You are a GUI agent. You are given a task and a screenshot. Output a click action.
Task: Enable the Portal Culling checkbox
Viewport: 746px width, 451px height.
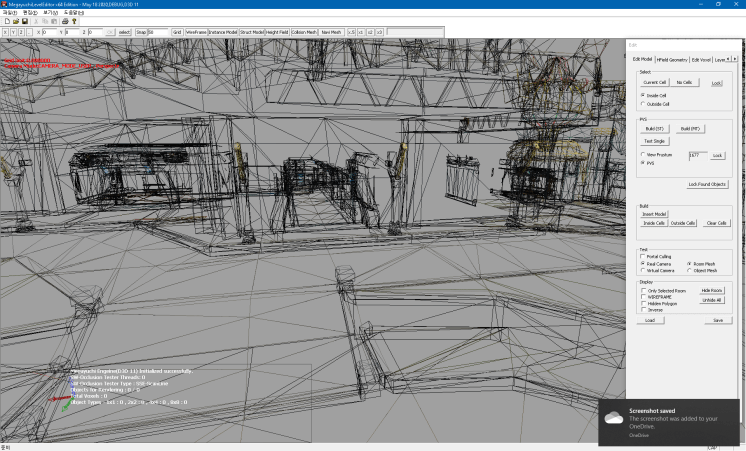[643, 256]
